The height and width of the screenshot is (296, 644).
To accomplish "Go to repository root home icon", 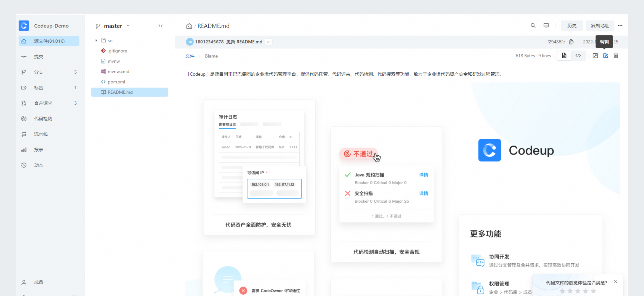I will [x=189, y=26].
